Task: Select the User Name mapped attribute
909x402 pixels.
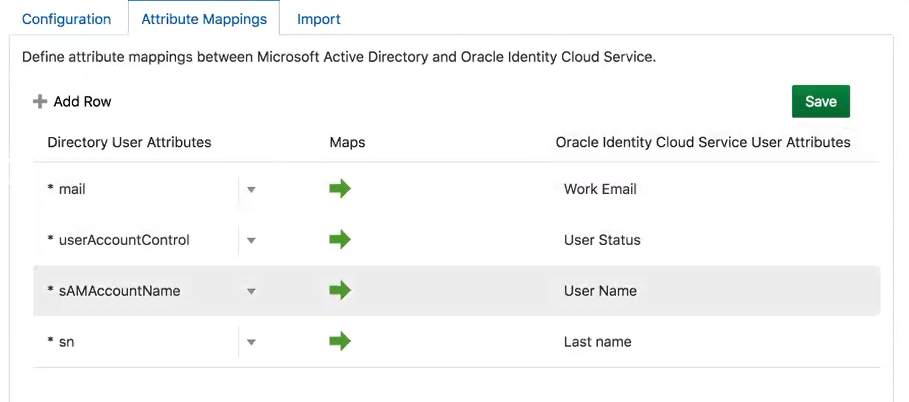Action: click(x=600, y=291)
